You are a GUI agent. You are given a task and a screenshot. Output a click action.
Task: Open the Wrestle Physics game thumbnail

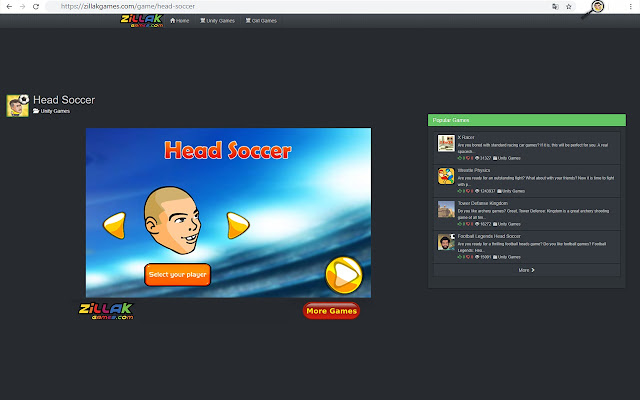[x=446, y=176]
